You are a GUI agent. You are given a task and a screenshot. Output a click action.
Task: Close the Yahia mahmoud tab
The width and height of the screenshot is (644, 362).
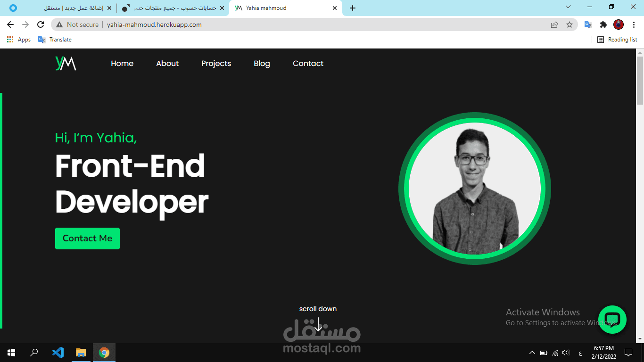click(335, 8)
